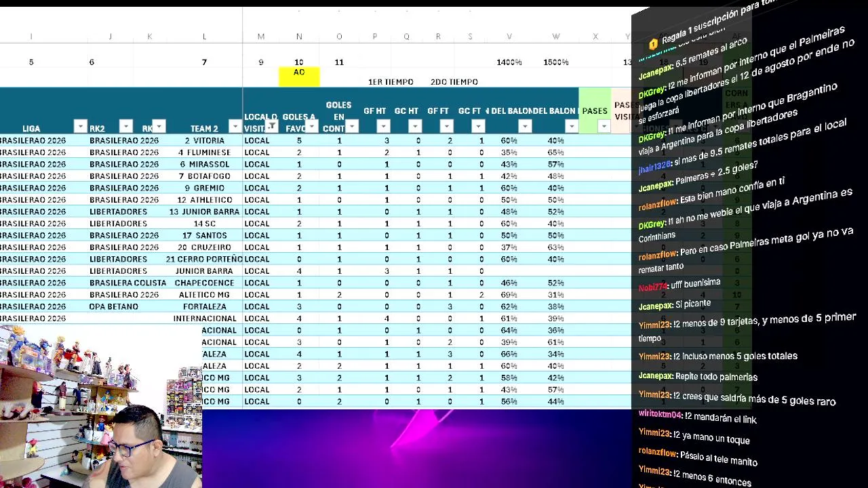Select the 1400% cell

click(x=509, y=62)
